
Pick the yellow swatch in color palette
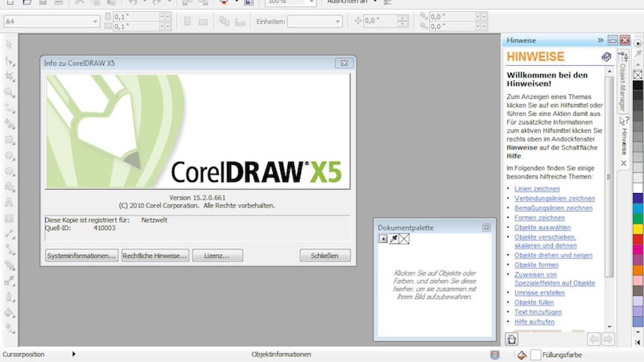pyautogui.click(x=638, y=229)
